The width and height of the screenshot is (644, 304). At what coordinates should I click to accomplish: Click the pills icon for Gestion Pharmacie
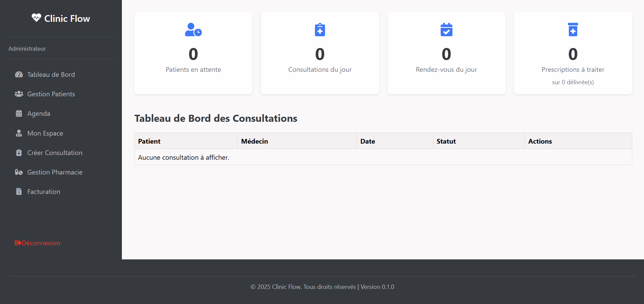19,172
